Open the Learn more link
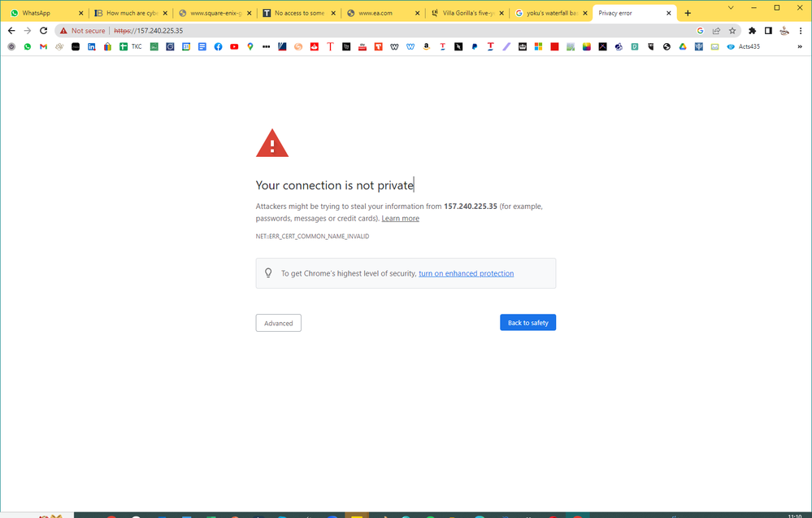Screen dimensions: 812x518 (400, 218)
